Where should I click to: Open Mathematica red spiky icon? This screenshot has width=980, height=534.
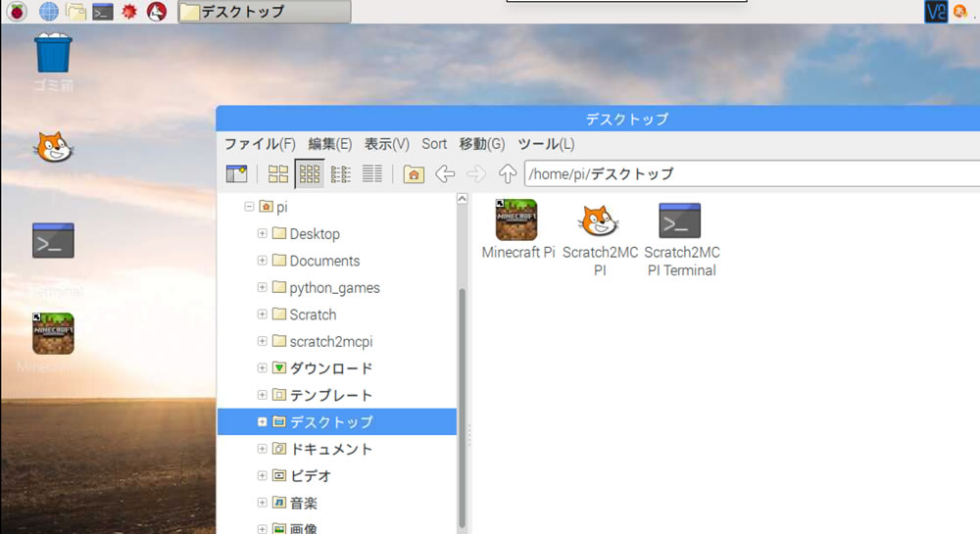(x=129, y=11)
